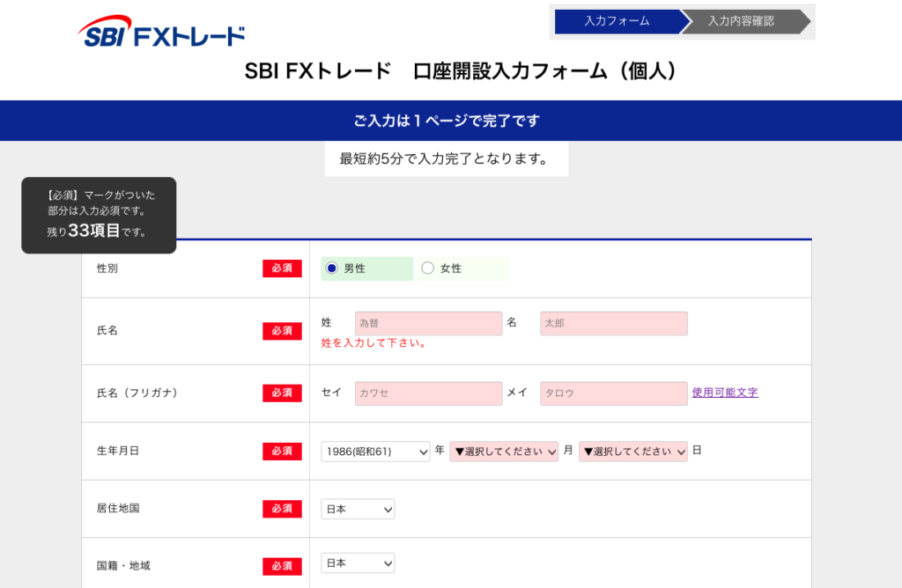Select the 男性 radio button
Screen dimensions: 902x588
coord(332,268)
